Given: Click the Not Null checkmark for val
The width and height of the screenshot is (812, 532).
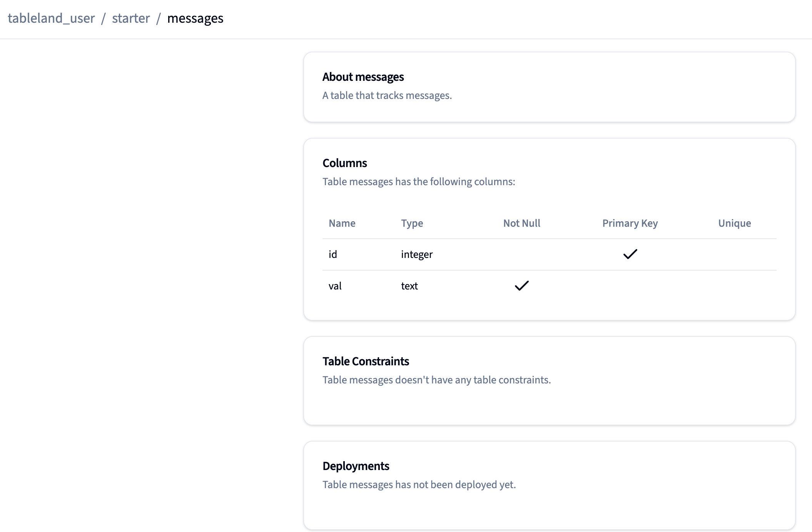Looking at the screenshot, I should coord(521,286).
